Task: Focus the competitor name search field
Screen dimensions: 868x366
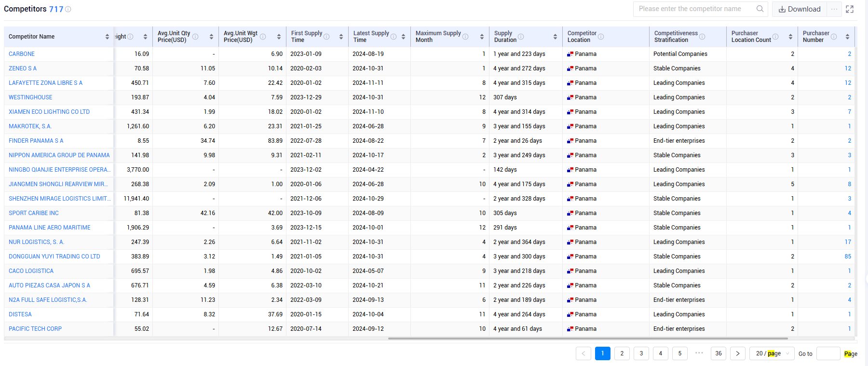Action: coord(696,9)
